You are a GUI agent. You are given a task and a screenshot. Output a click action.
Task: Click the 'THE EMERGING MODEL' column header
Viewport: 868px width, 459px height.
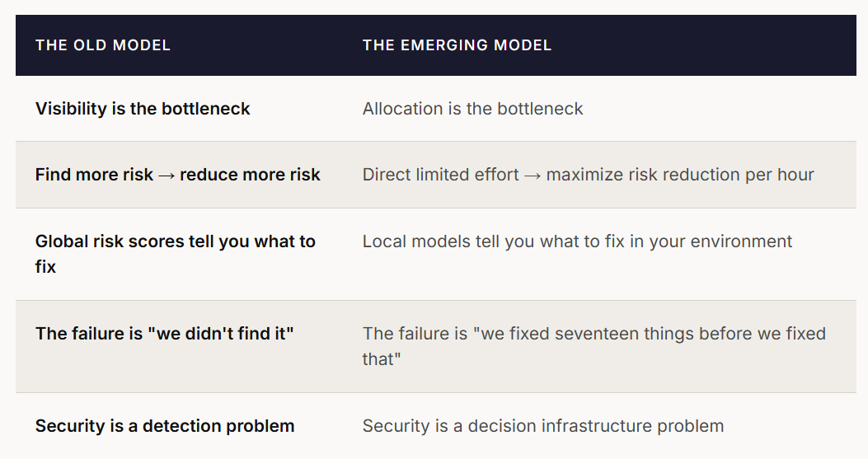click(457, 45)
